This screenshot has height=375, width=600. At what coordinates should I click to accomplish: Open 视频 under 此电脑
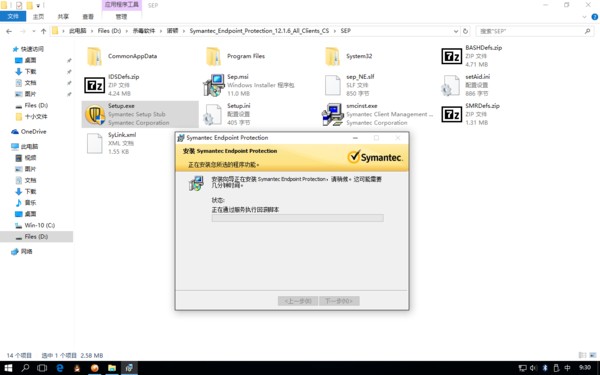pos(30,158)
